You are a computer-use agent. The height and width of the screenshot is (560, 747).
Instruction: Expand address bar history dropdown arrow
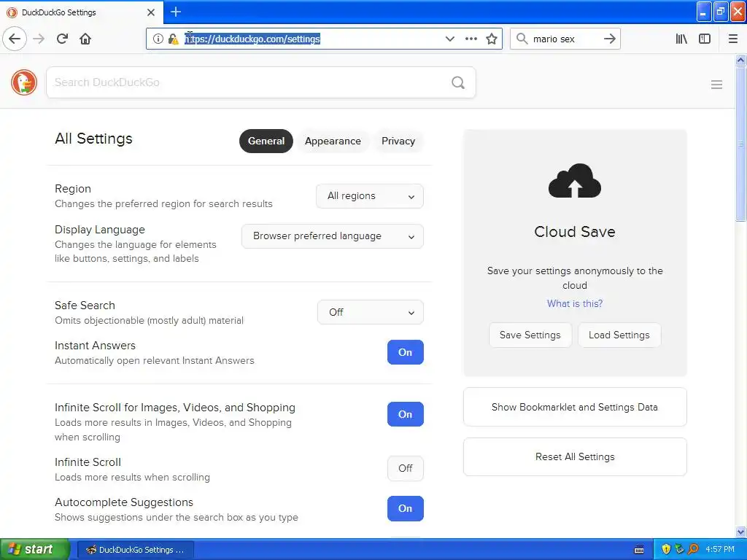point(449,39)
